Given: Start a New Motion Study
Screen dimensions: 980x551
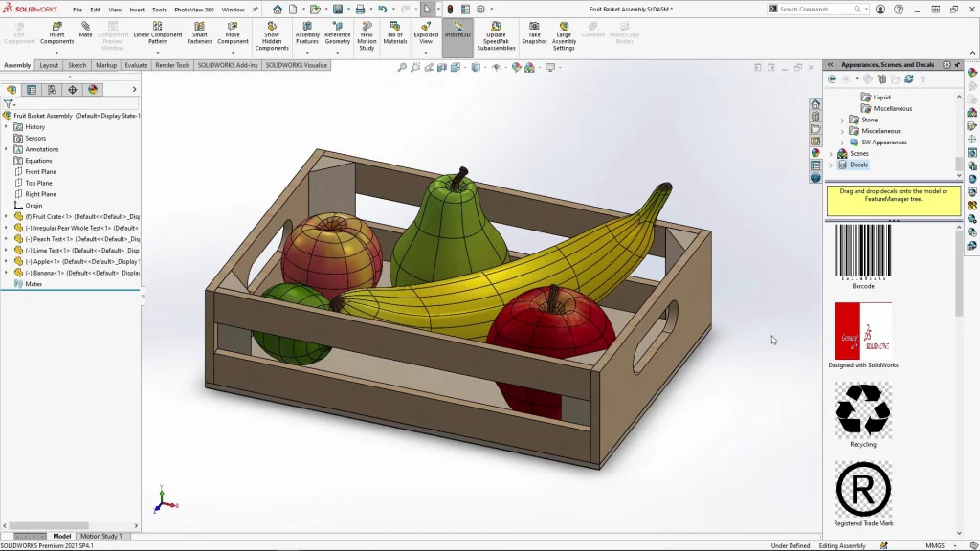Looking at the screenshot, I should [367, 33].
